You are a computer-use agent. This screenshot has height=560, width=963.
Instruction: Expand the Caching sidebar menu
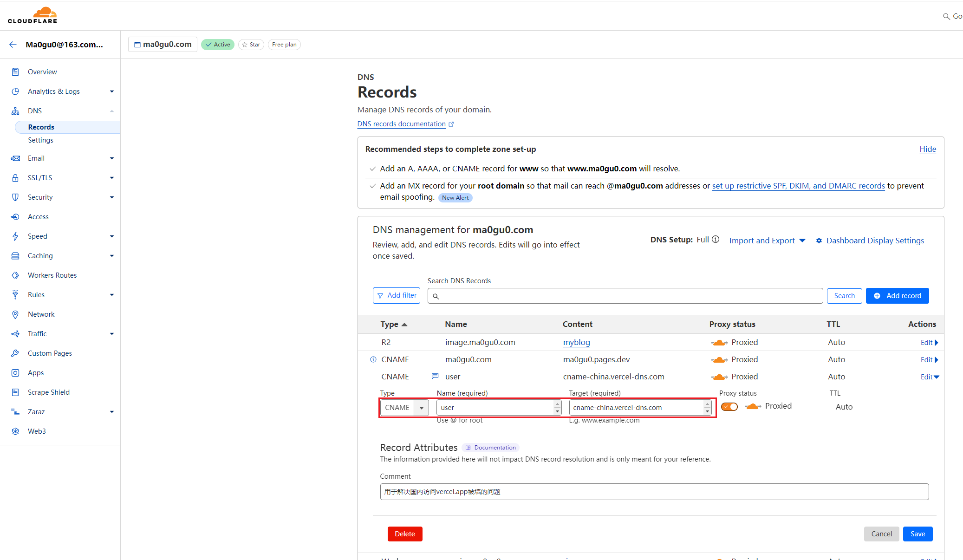pyautogui.click(x=112, y=256)
